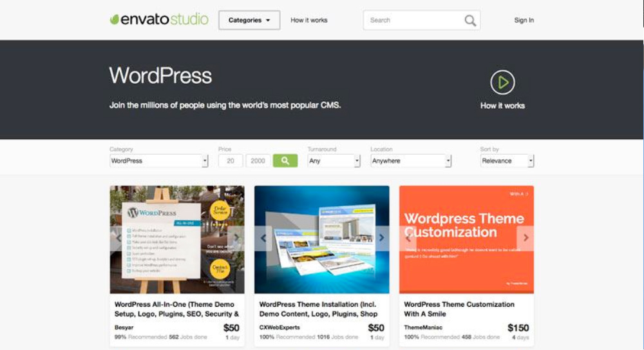
Task: Open the Theme Installation blue thumbnail
Action: point(322,239)
